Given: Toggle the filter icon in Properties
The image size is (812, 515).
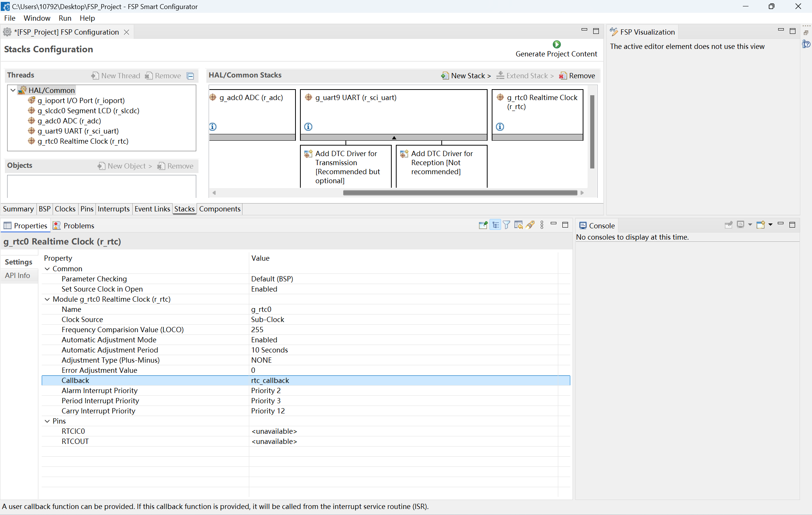Looking at the screenshot, I should click(x=507, y=225).
